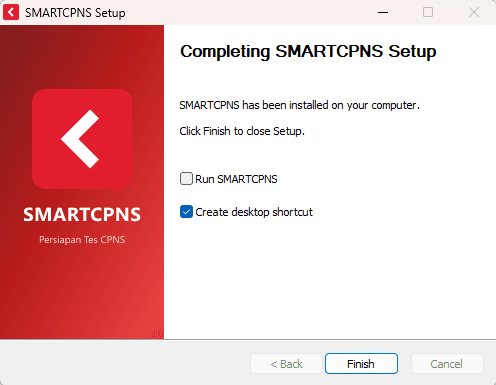Enable the Run SMARTCPNS checkbox
This screenshot has width=496, height=385.
pos(186,179)
